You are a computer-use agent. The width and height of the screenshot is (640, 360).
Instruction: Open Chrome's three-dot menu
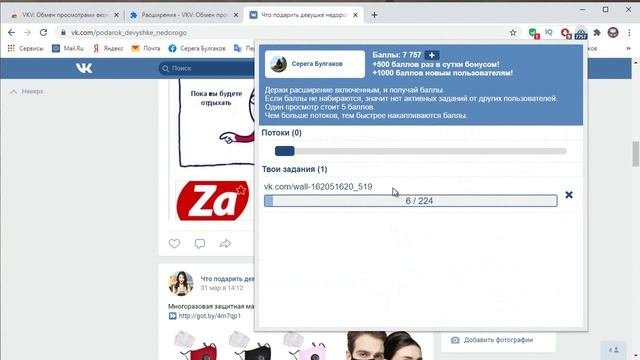click(x=629, y=33)
